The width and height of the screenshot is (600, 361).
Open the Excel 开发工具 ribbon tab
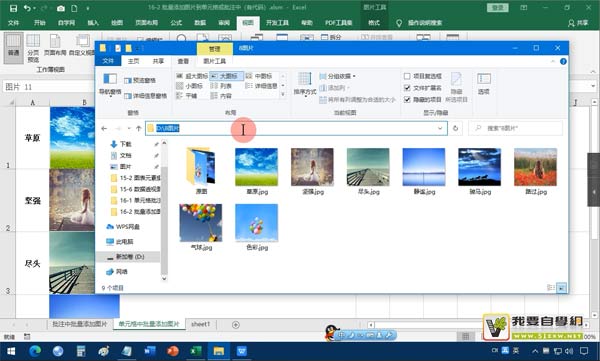(x=277, y=23)
